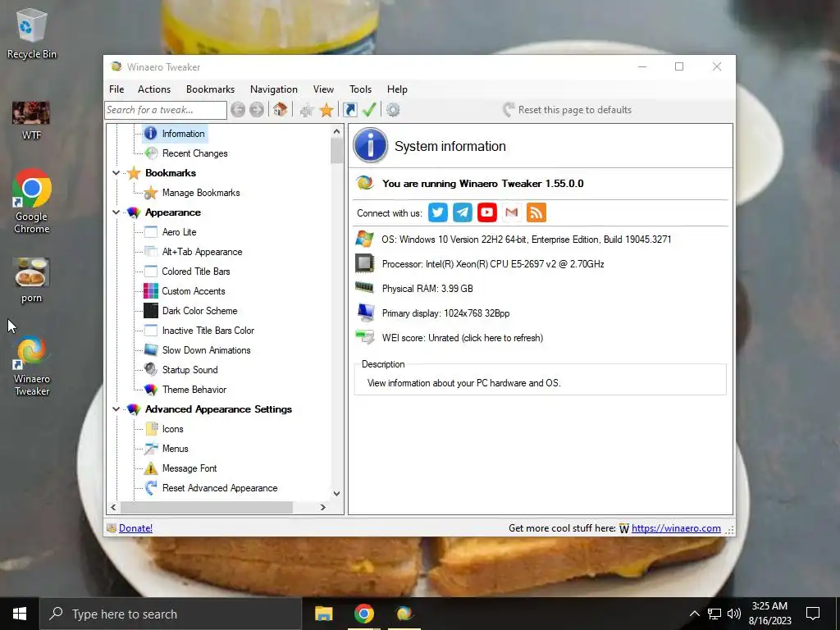This screenshot has width=840, height=630.
Task: Open the RSS feed icon
Action: (x=536, y=212)
